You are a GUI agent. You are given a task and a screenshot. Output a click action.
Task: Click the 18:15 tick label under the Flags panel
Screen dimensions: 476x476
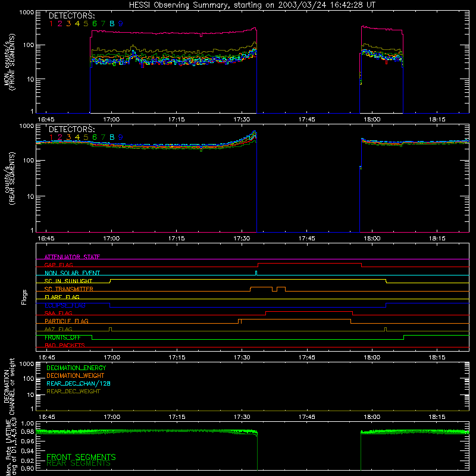437,358
